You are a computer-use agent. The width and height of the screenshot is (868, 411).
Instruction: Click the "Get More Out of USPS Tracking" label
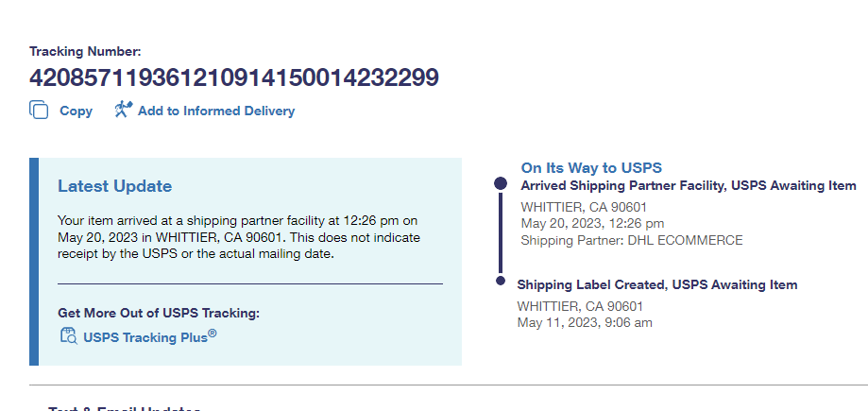tap(158, 313)
